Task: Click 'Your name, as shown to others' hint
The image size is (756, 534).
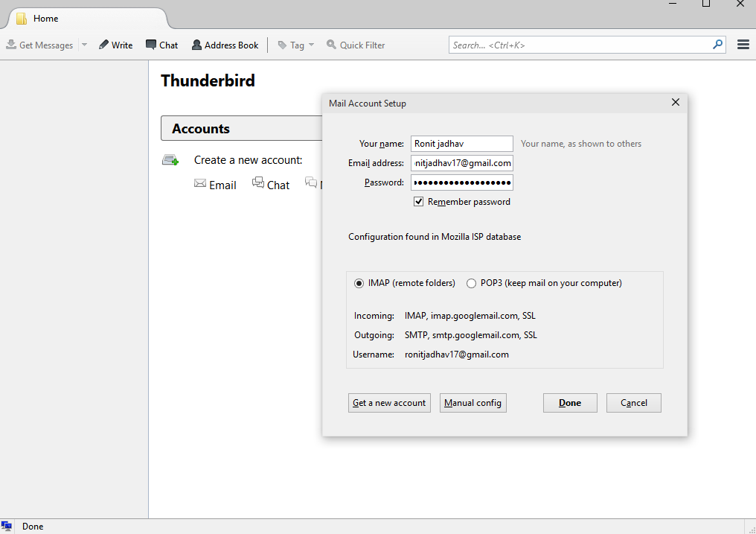Action: 581,144
